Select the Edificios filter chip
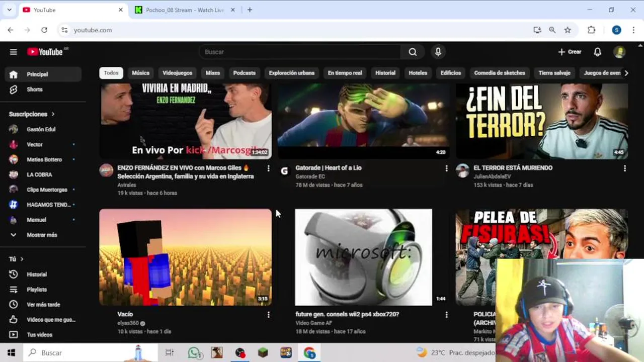644x362 pixels. (451, 73)
